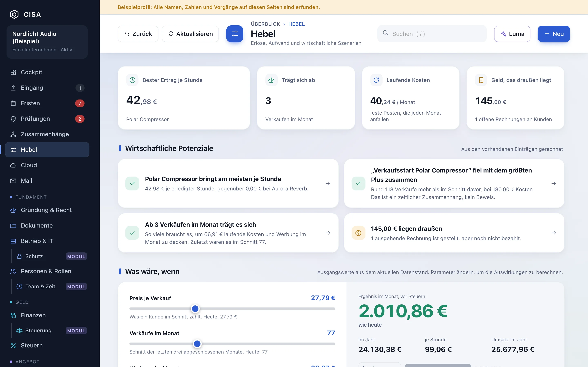Click the CISA hexagon logo icon
Screen dimensions: 588x367
[x=14, y=14]
